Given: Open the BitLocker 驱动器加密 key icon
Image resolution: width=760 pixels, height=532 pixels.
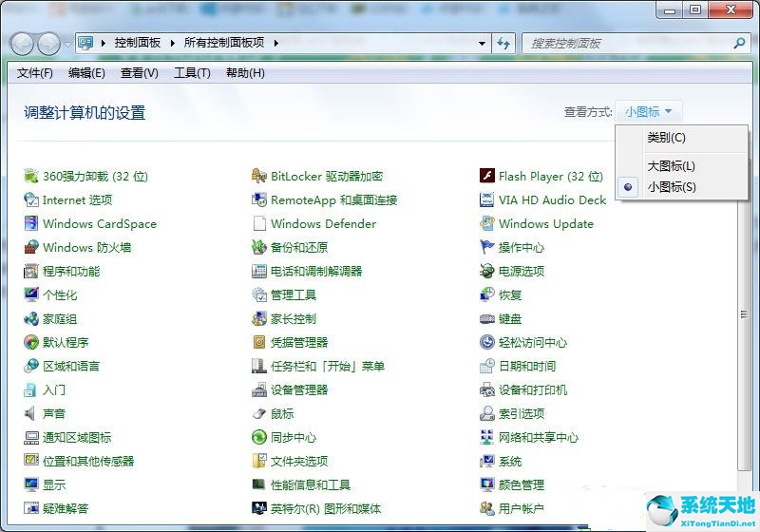Looking at the screenshot, I should [x=259, y=176].
